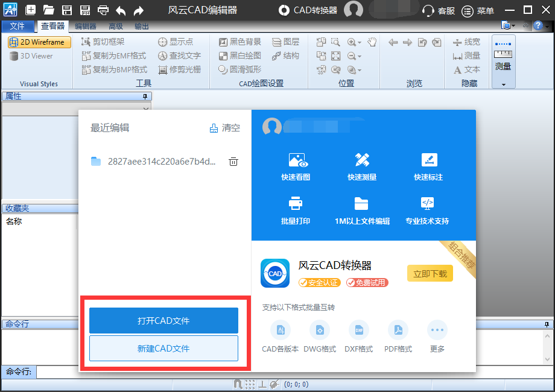Click the 新建CAD文件 button

163,349
